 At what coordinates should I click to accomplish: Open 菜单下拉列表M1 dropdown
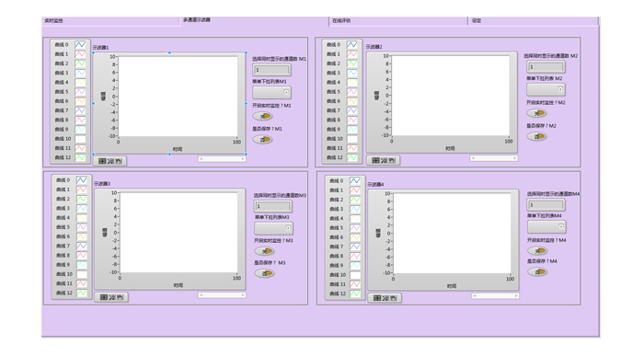click(x=272, y=92)
